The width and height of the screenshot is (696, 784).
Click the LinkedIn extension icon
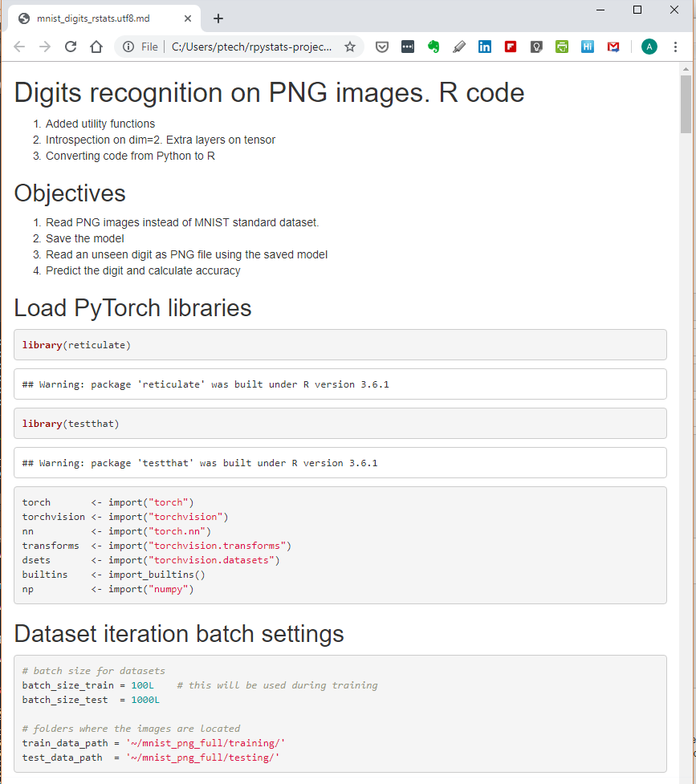[x=485, y=47]
